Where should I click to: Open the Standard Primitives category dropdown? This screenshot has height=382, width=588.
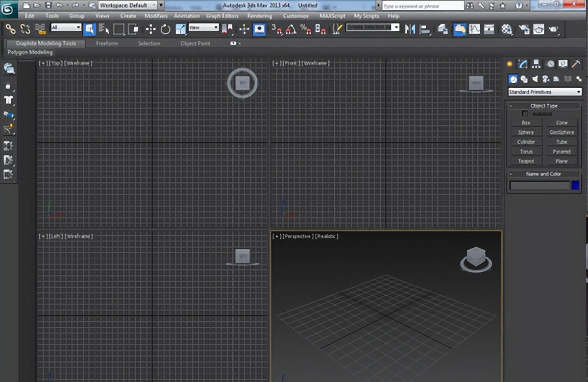[x=545, y=92]
